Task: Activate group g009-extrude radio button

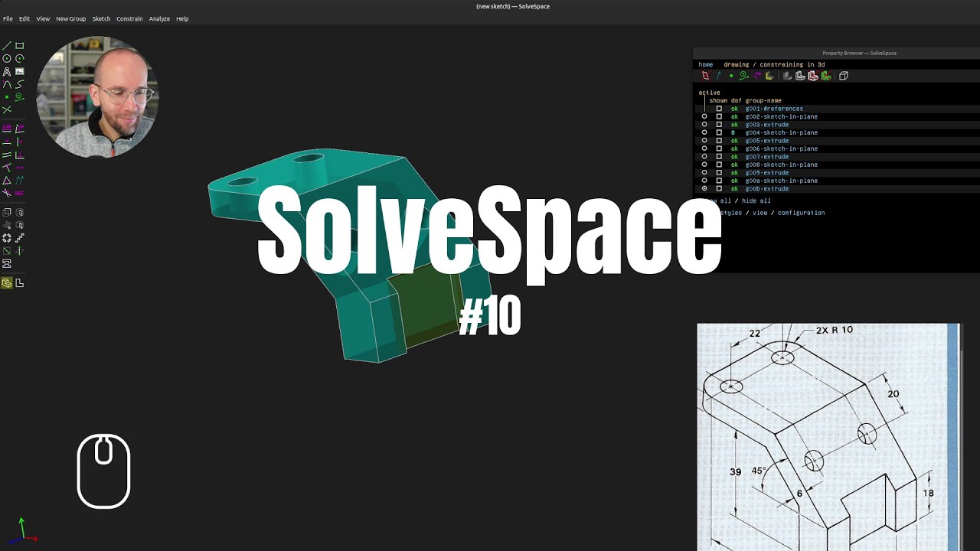Action: [704, 172]
